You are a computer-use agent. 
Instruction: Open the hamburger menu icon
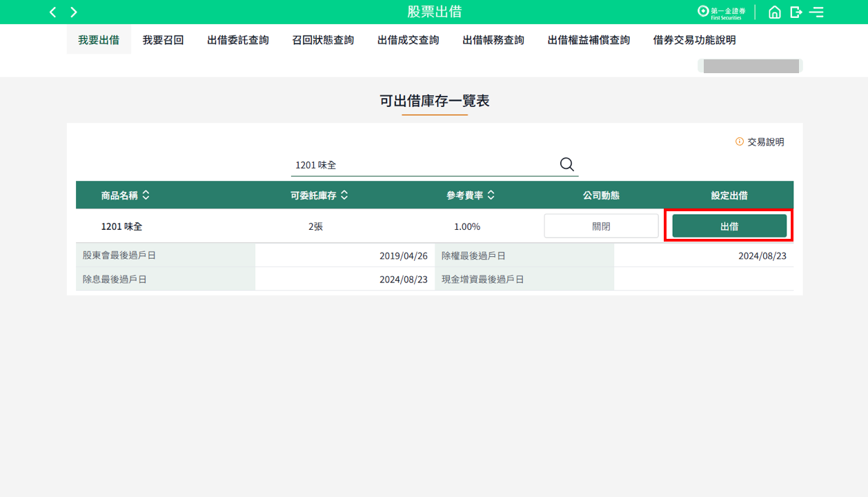click(817, 12)
